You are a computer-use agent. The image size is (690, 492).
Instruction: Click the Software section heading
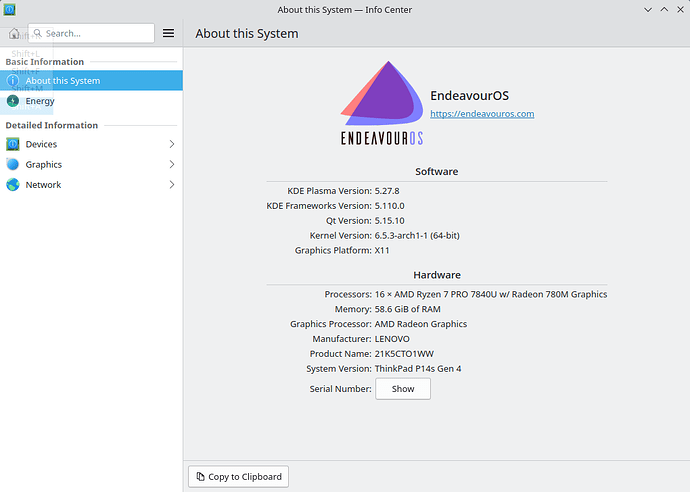(437, 172)
